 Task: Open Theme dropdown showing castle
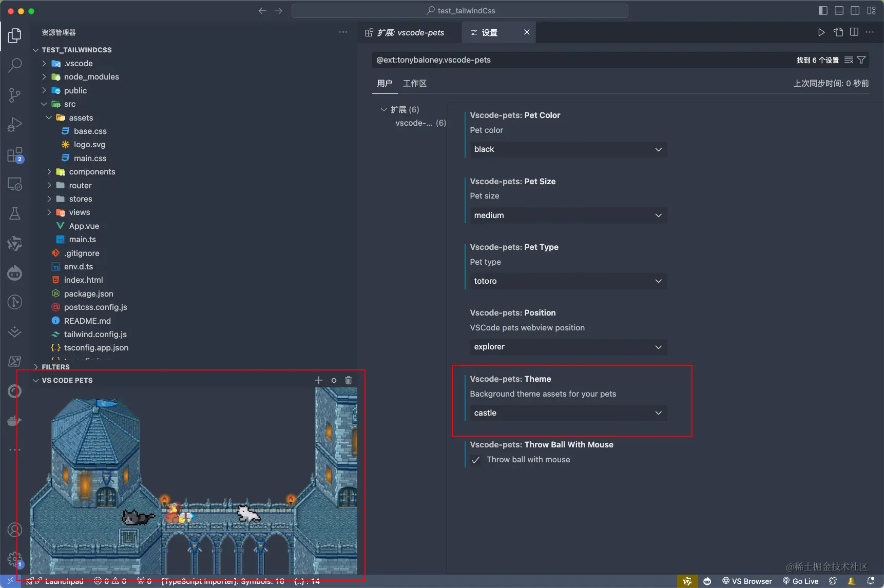(x=568, y=413)
